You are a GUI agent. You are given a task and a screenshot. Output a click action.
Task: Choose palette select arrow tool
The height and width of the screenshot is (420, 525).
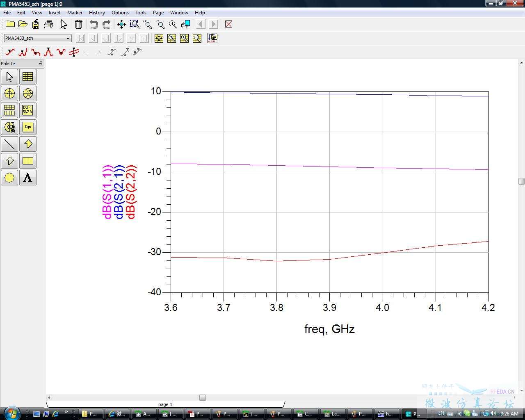click(x=9, y=77)
